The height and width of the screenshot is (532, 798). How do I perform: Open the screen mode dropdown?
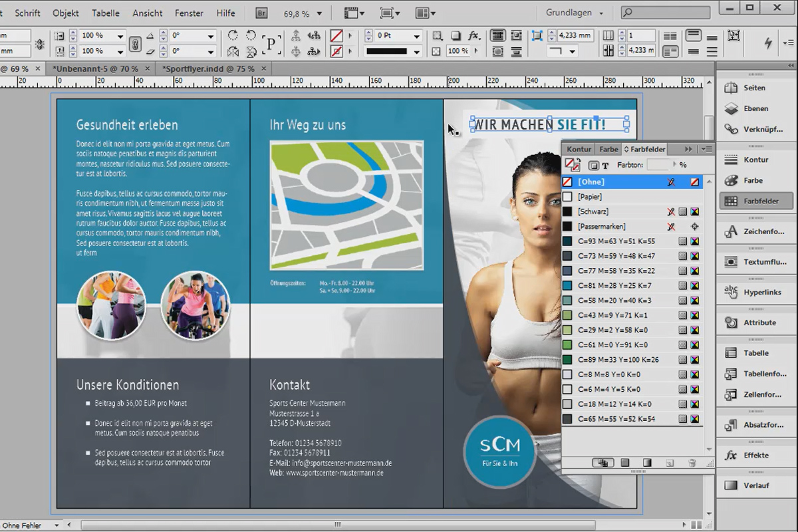click(390, 13)
